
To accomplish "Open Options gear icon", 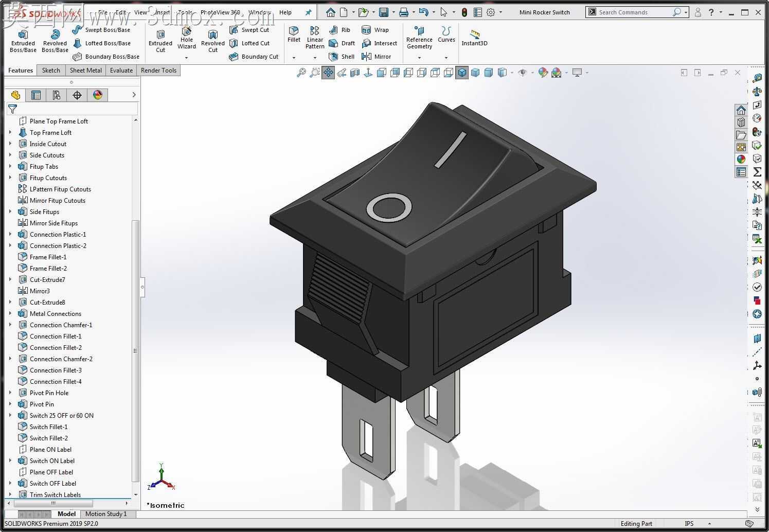I will 491,12.
